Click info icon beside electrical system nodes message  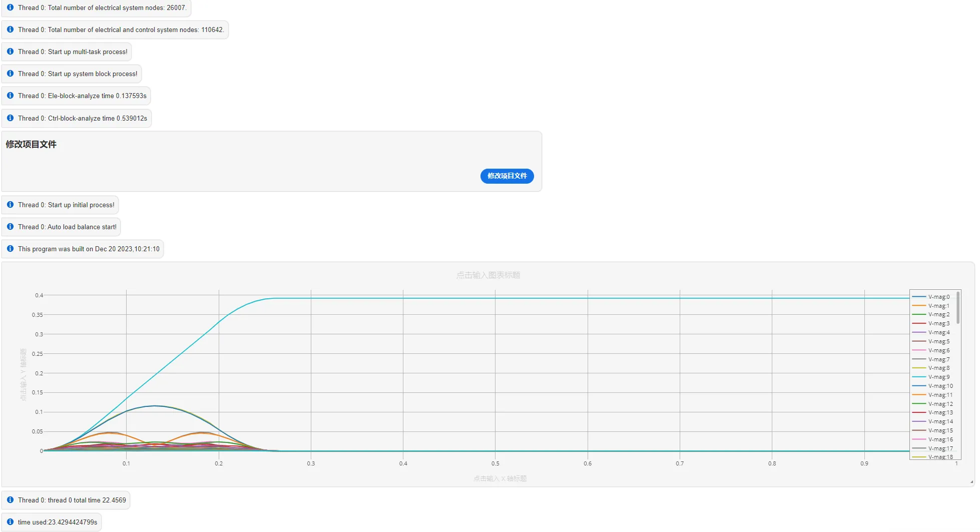(x=10, y=8)
